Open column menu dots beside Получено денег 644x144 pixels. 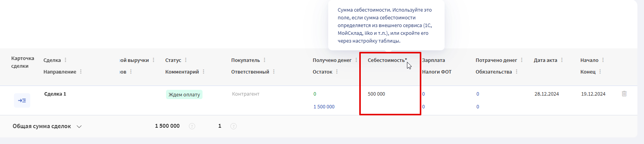pos(356,60)
